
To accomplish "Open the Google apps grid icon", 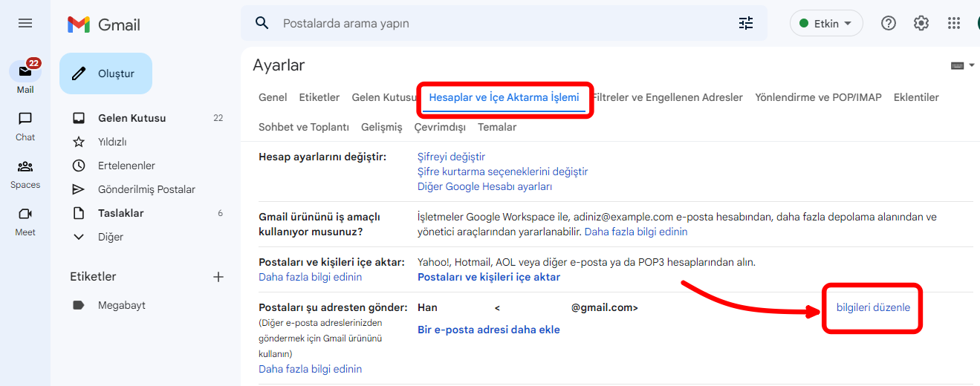I will point(954,23).
